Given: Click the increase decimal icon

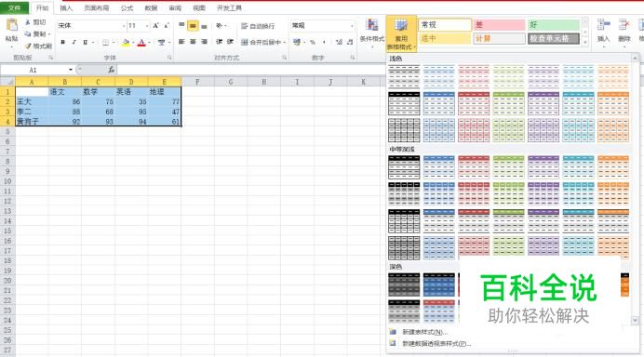Looking at the screenshot, I should [339, 42].
